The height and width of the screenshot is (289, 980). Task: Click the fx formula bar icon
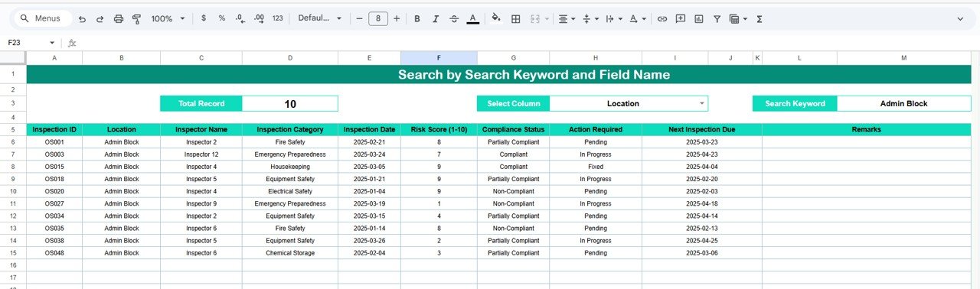(x=72, y=43)
